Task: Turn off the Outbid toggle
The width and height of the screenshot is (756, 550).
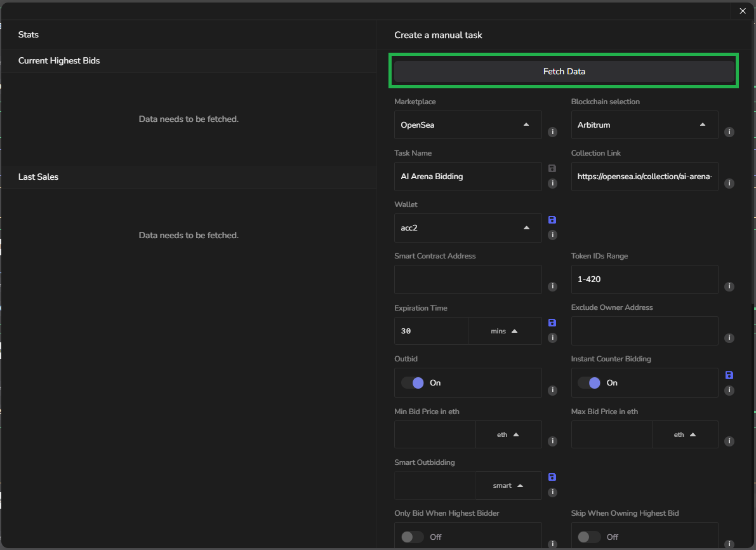Action: coord(413,383)
